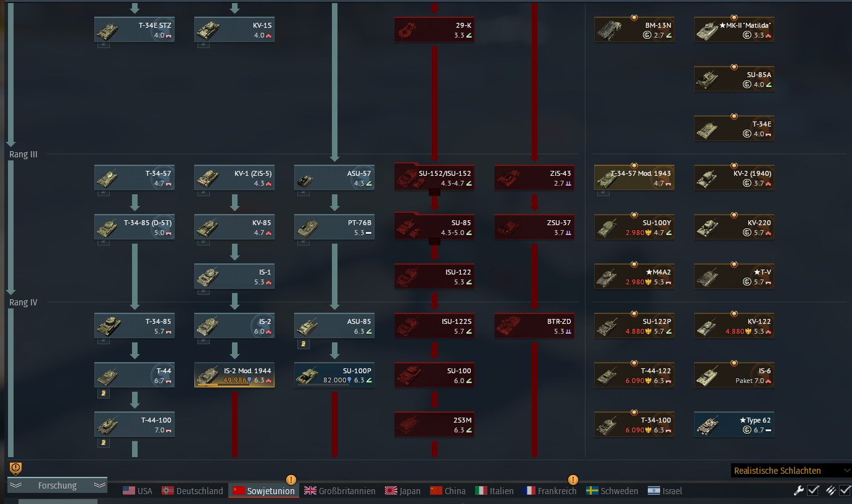
Task: Open the SU-85A premium card
Action: click(734, 79)
